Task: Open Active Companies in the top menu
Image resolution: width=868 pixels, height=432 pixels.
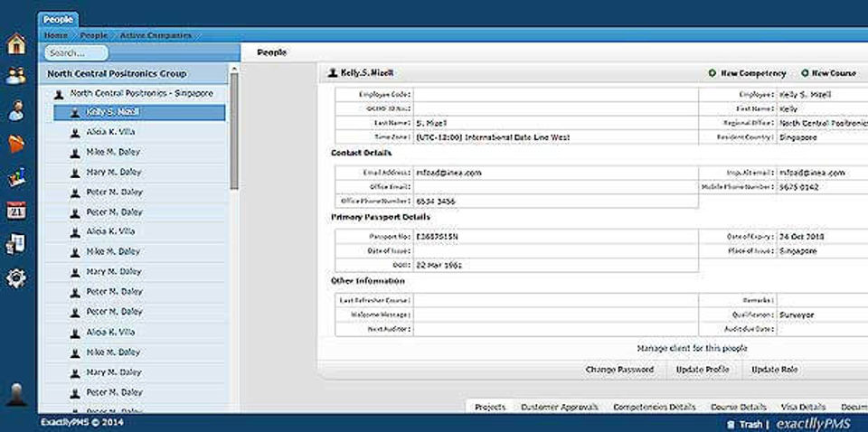Action: point(156,35)
